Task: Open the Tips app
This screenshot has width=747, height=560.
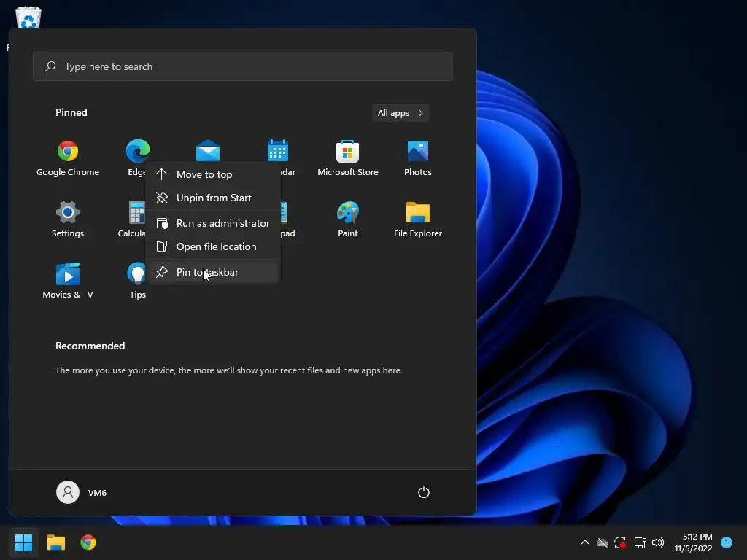Action: (x=137, y=281)
